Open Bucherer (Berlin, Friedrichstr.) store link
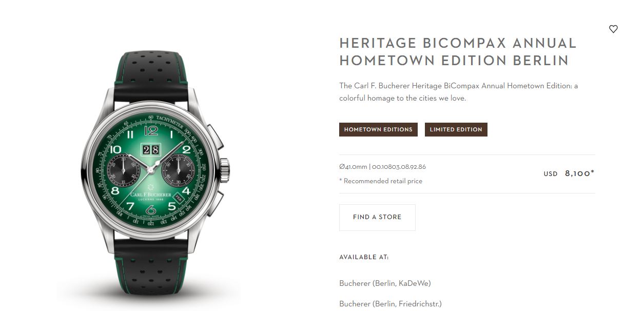This screenshot has width=644, height=311. click(391, 304)
